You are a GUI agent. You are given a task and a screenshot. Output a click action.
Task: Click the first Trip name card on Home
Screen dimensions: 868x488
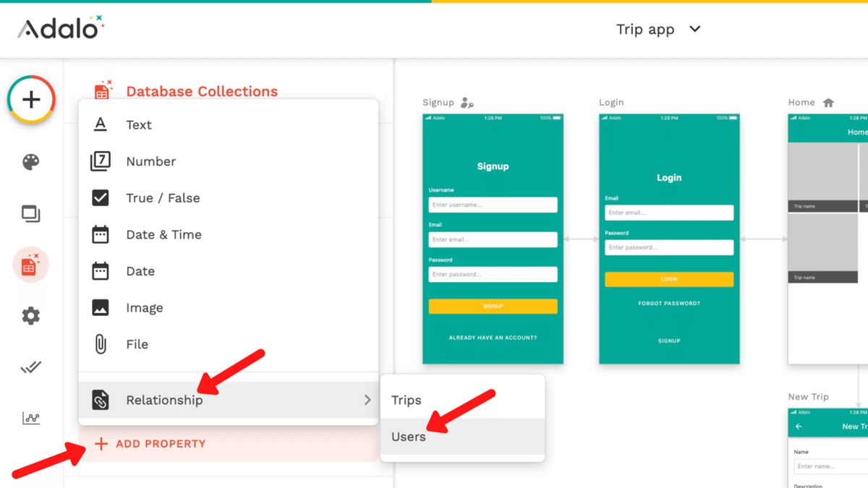click(x=822, y=177)
